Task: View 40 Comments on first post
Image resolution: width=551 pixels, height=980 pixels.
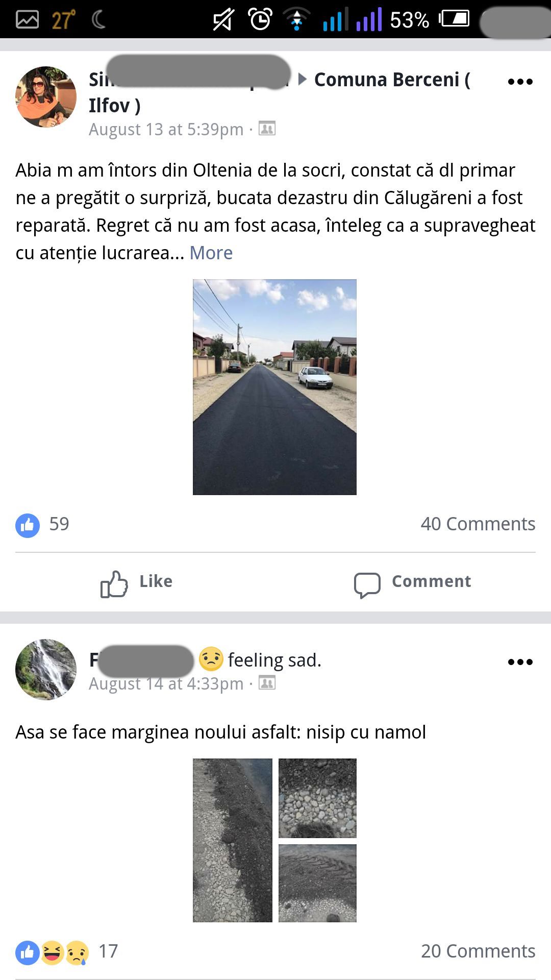Action: (x=478, y=524)
